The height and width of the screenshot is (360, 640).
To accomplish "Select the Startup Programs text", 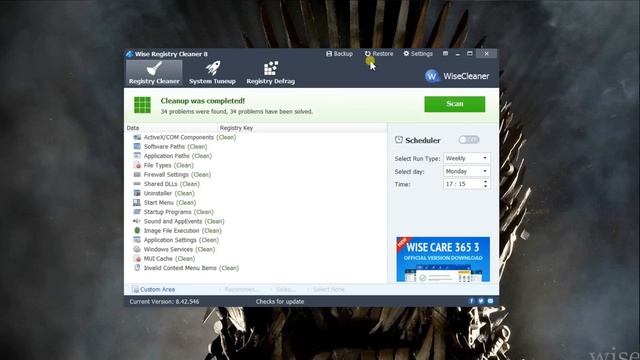I will (x=167, y=212).
